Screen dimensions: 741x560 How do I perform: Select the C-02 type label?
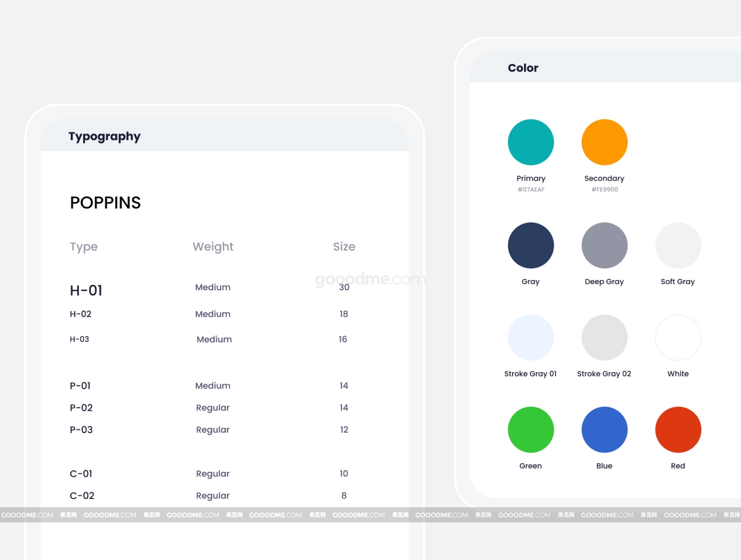pyautogui.click(x=82, y=496)
